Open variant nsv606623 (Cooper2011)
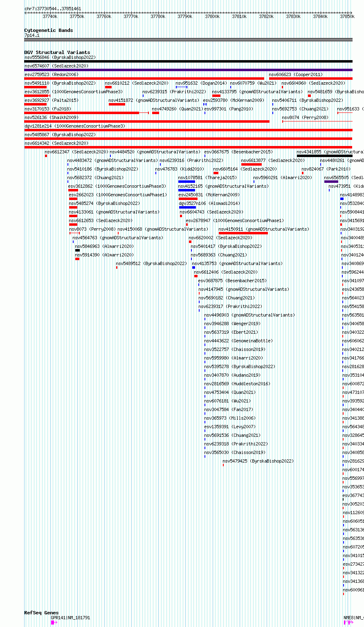364x627 pixels. click(x=296, y=74)
